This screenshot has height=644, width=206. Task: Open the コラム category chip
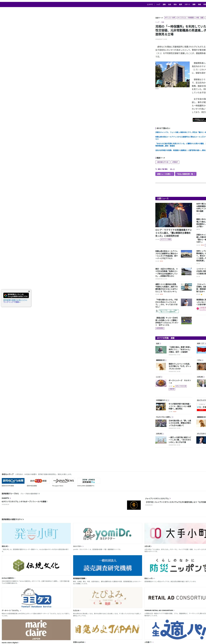point(200,360)
